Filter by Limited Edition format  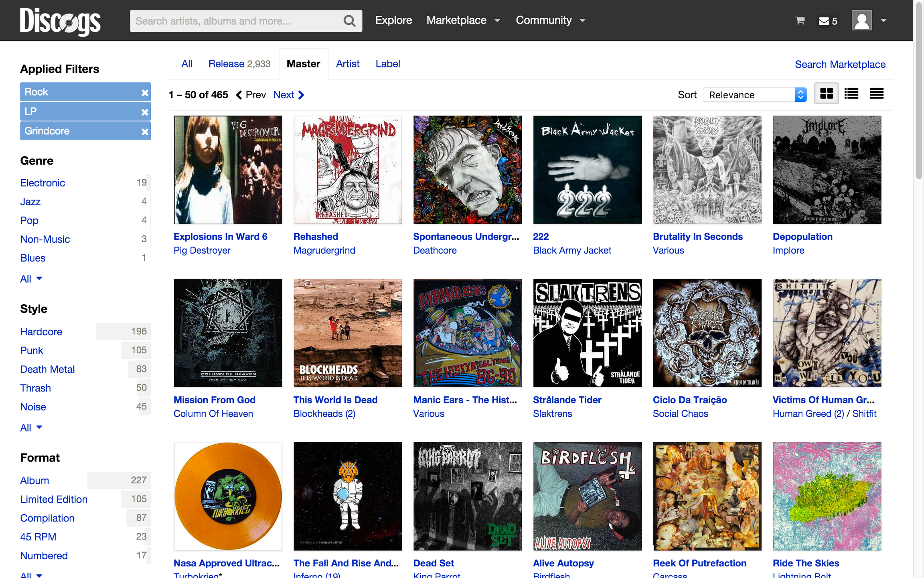click(54, 500)
